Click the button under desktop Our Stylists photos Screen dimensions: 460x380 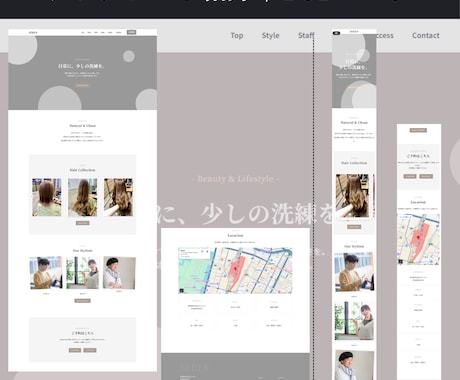pos(82,300)
